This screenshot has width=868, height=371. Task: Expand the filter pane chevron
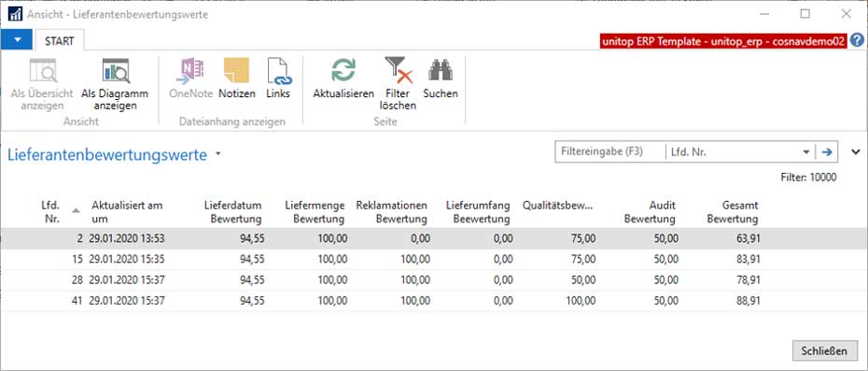855,151
